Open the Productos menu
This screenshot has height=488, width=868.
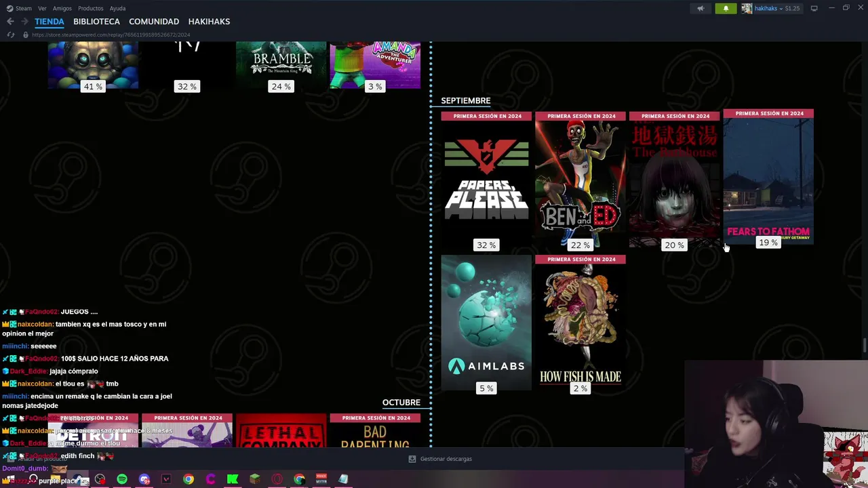(x=90, y=8)
